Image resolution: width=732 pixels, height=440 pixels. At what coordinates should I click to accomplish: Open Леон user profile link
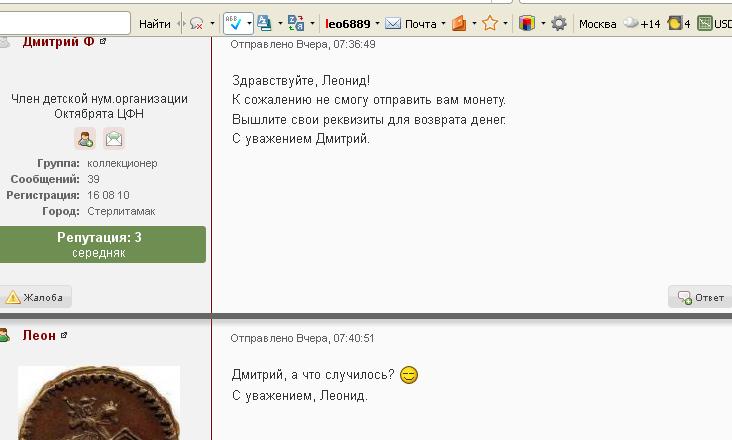[x=39, y=335]
